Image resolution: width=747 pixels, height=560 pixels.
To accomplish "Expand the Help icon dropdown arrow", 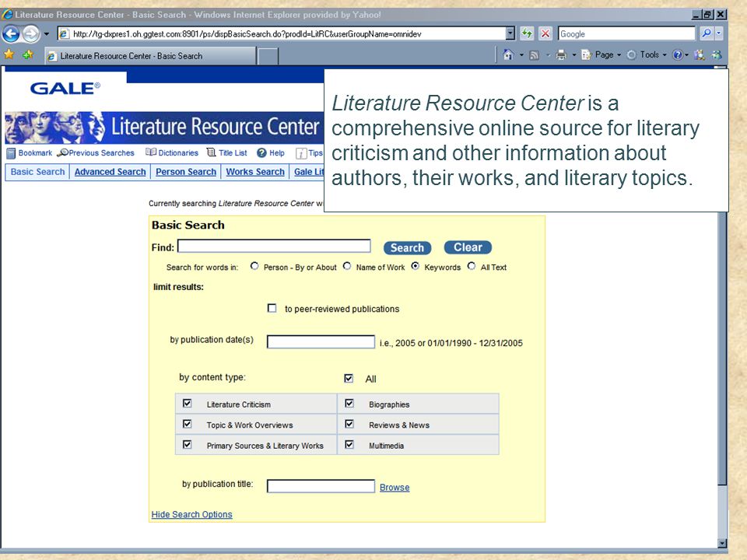I will [x=686, y=55].
